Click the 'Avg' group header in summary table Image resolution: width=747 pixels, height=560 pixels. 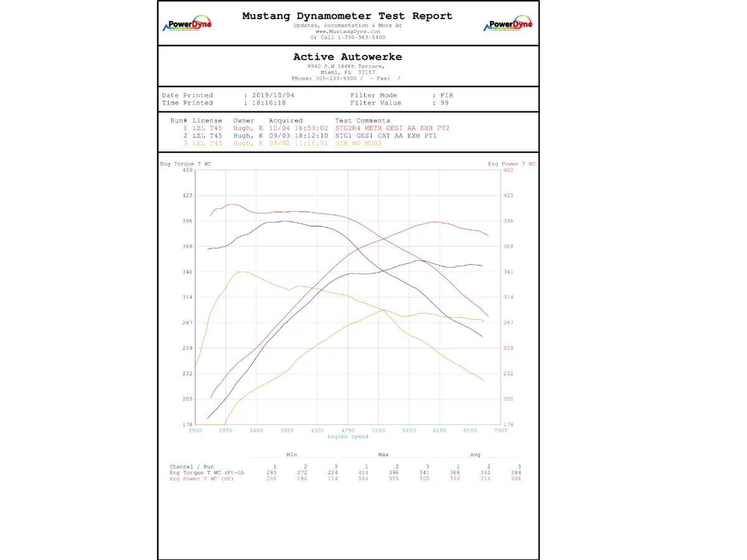coord(475,455)
